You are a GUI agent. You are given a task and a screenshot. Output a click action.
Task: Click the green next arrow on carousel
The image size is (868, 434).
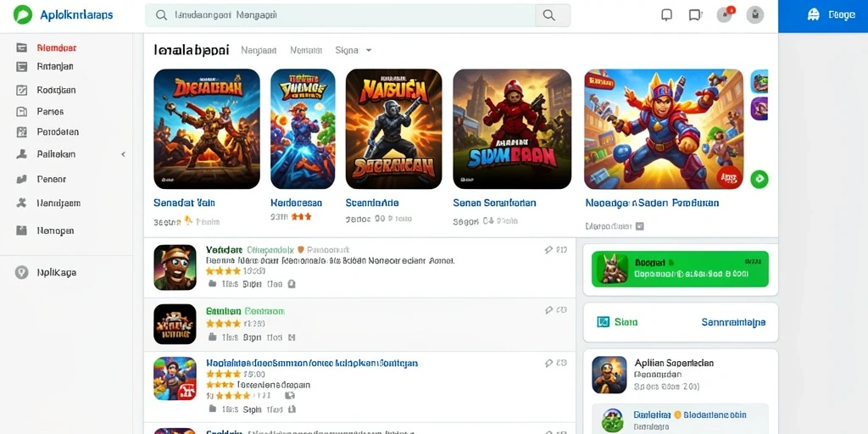pyautogui.click(x=759, y=179)
